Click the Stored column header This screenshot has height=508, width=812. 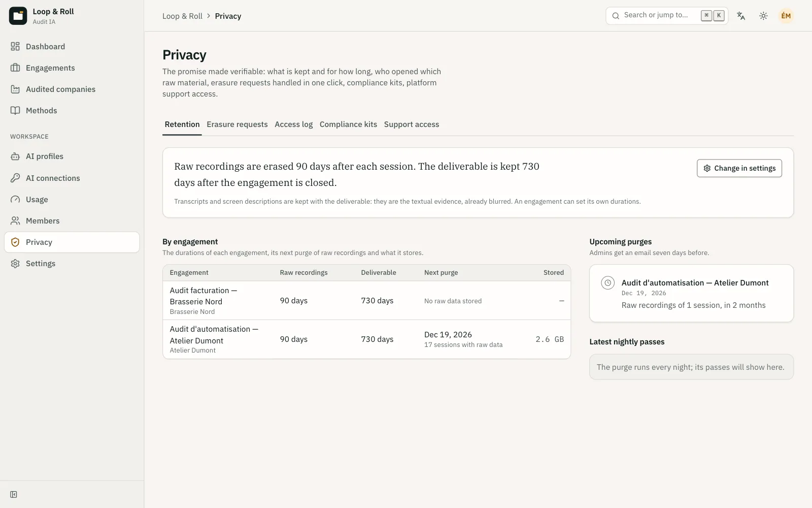coord(554,273)
